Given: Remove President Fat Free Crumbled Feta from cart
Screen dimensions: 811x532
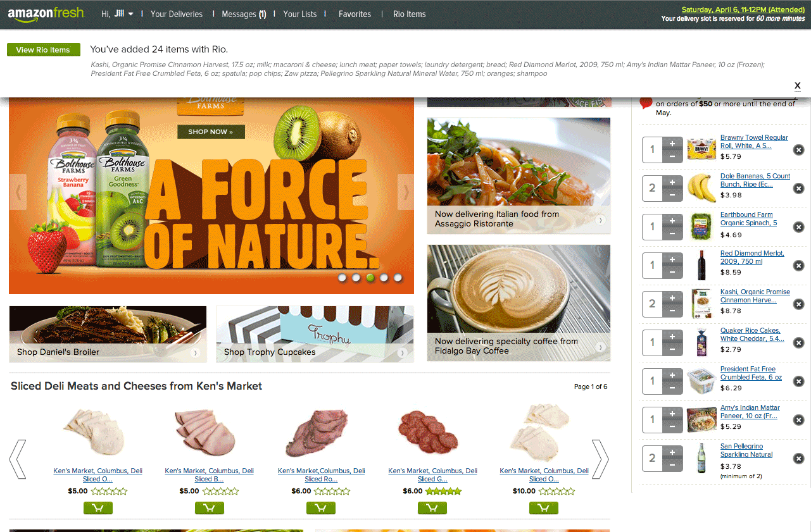Looking at the screenshot, I should (x=798, y=381).
